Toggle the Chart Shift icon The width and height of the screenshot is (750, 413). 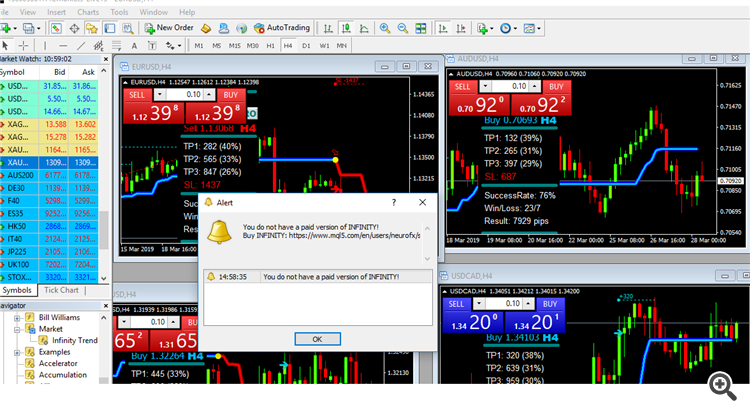click(x=461, y=29)
